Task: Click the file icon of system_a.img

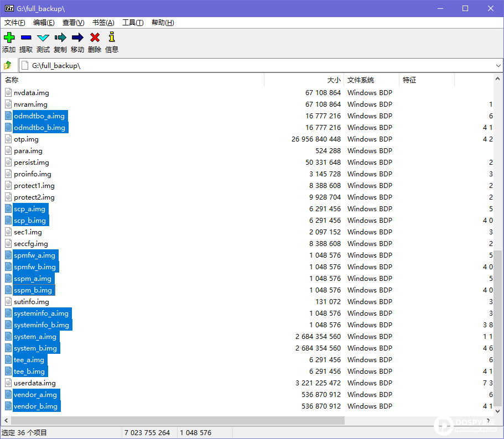Action: (x=8, y=337)
